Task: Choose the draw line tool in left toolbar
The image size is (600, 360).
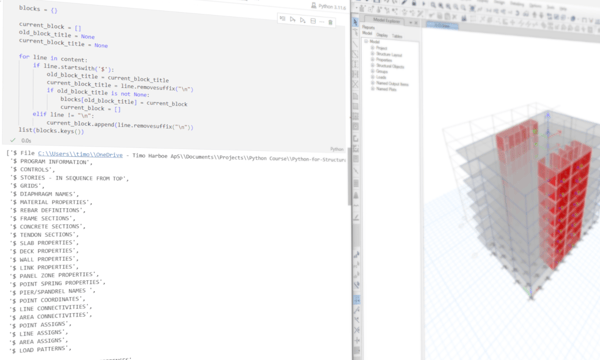Action: 355,44
